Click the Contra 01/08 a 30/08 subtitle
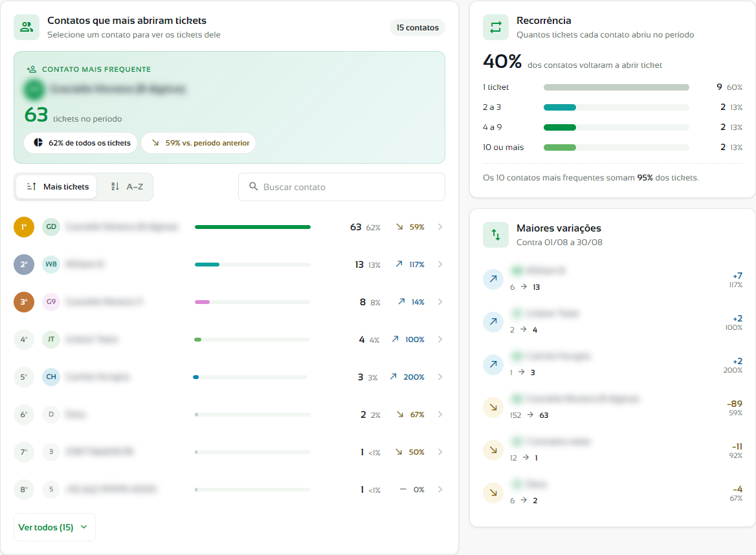The image size is (756, 555). click(559, 243)
